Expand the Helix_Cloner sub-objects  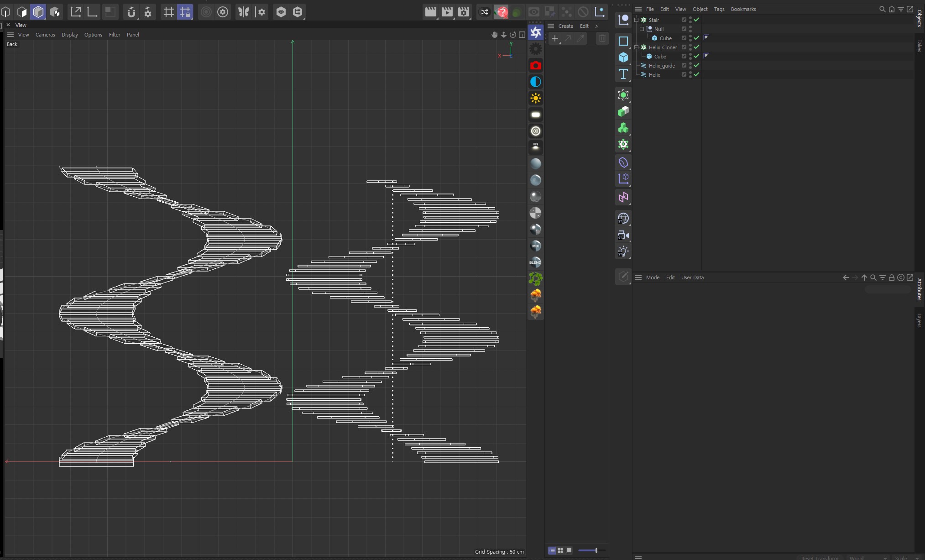[636, 47]
